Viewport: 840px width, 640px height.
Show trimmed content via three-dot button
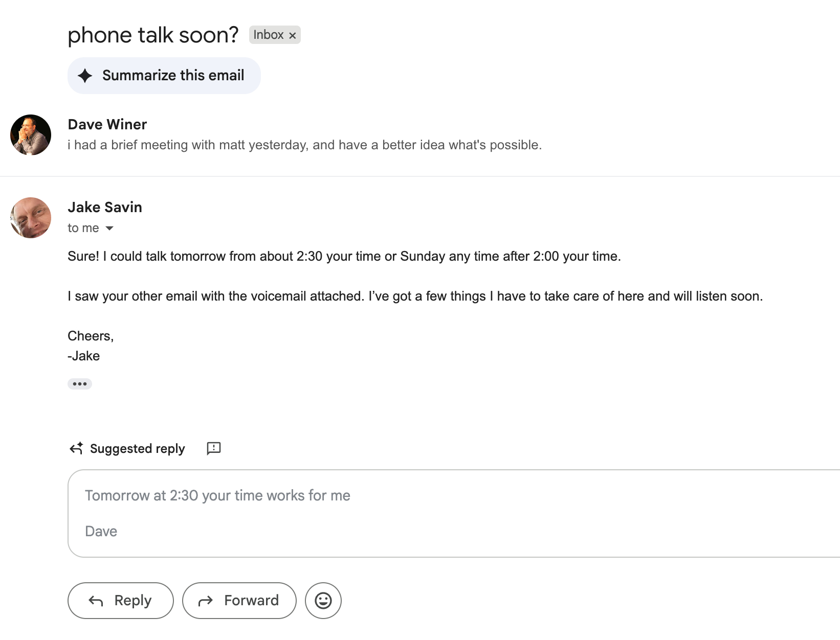80,384
